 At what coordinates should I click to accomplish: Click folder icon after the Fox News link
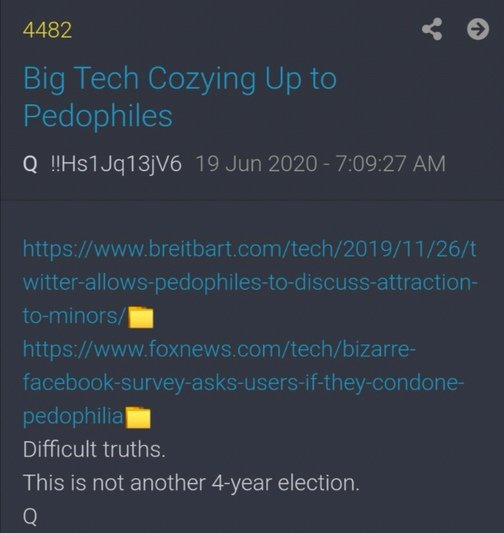click(138, 417)
